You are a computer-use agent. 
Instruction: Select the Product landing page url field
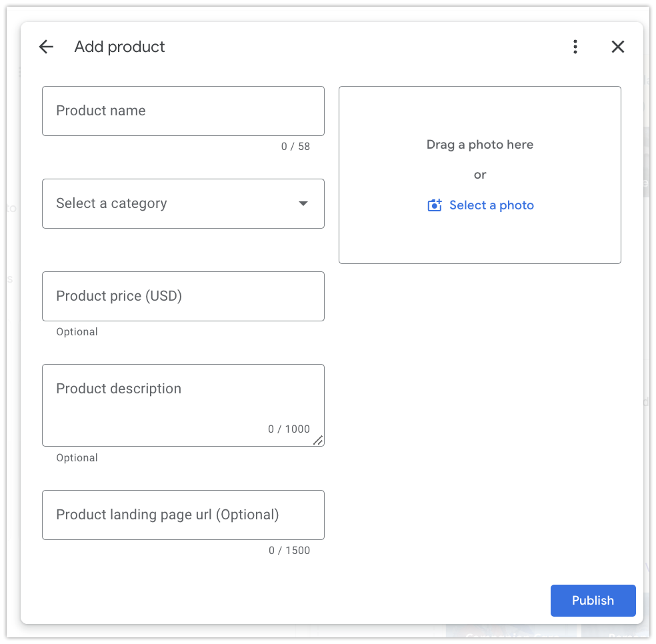click(x=183, y=515)
